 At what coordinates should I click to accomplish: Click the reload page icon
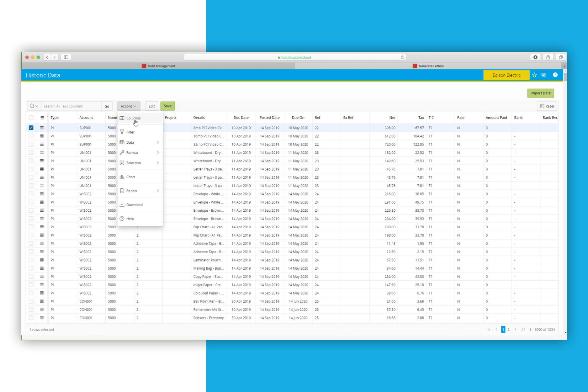coord(402,57)
